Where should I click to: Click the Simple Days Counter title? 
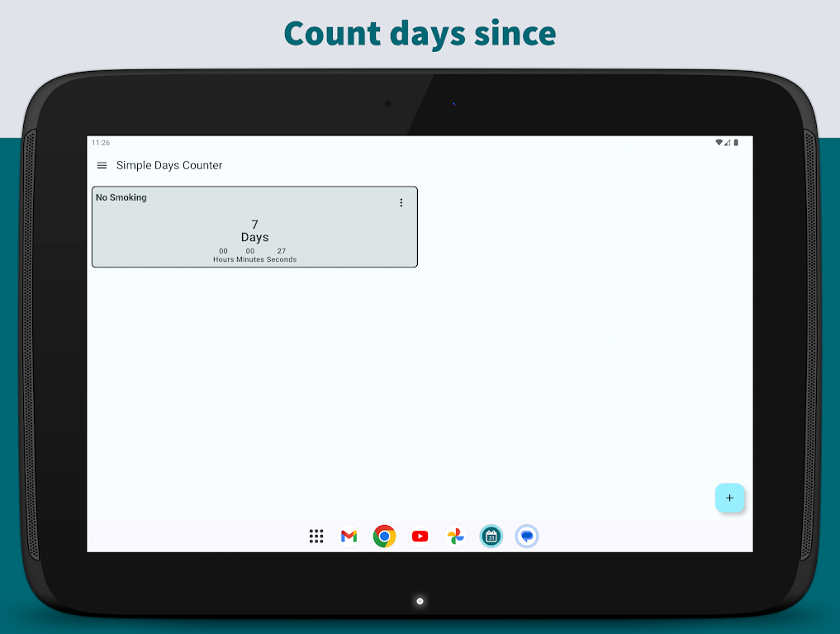169,166
